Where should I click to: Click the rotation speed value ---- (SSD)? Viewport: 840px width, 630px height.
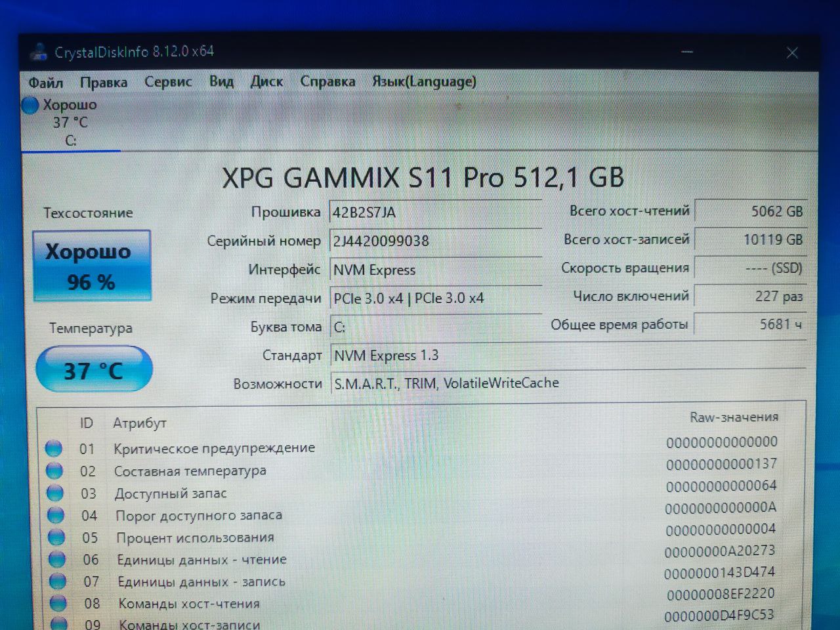point(750,268)
